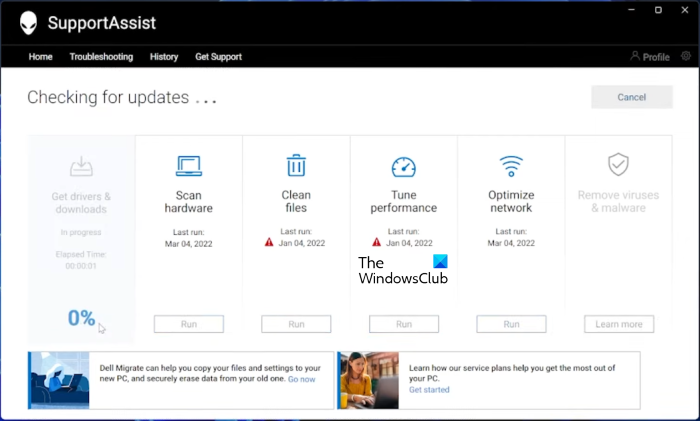700x421 pixels.
Task: Click the Remove viruses & malware title
Action: coord(618,201)
